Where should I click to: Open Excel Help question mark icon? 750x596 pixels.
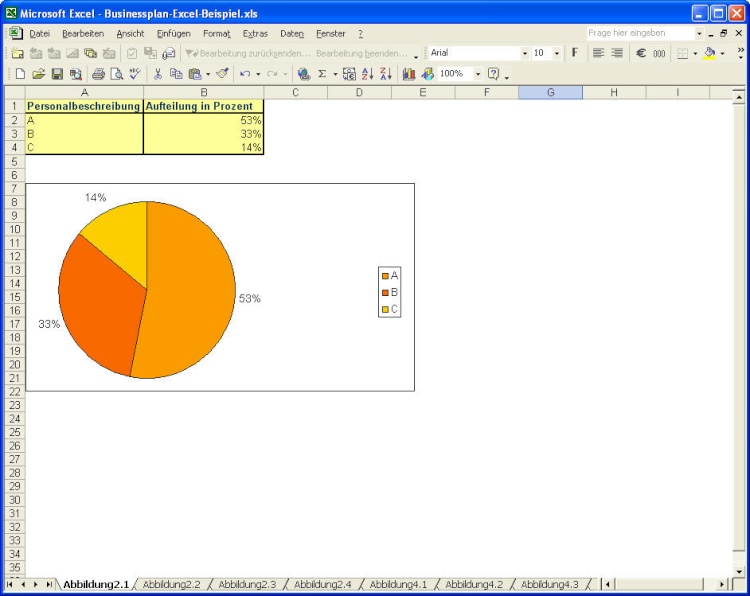pyautogui.click(x=493, y=74)
